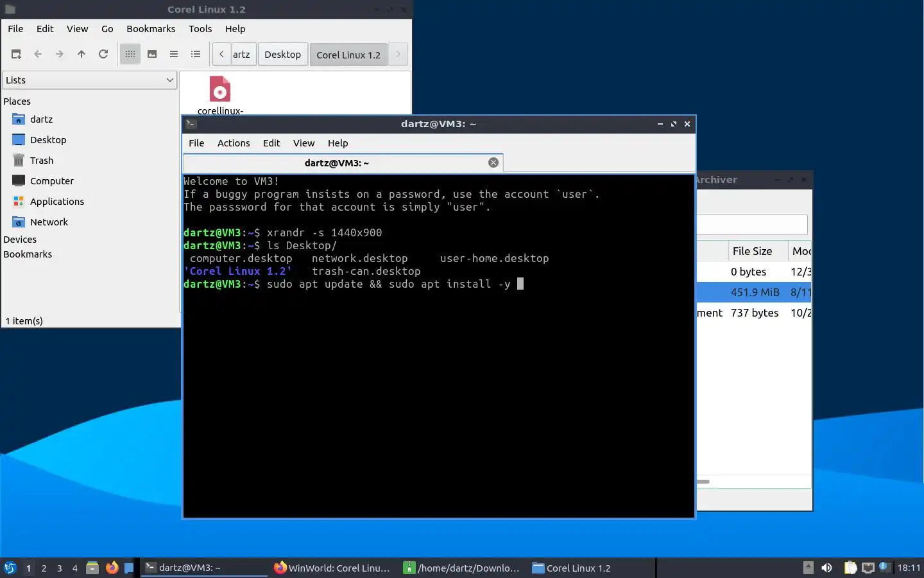The image size is (924, 578).
Task: Click the Trash can icon in sidebar
Action: click(x=19, y=161)
